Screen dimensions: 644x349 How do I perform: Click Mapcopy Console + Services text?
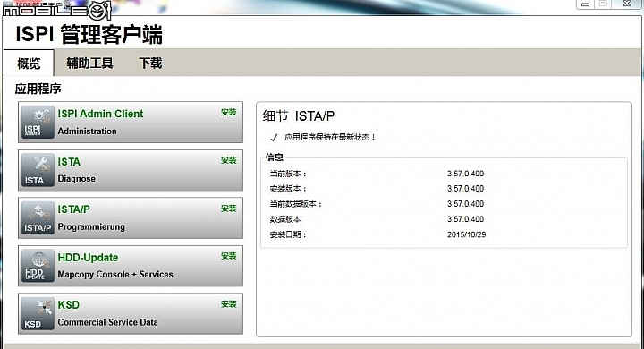click(x=115, y=274)
